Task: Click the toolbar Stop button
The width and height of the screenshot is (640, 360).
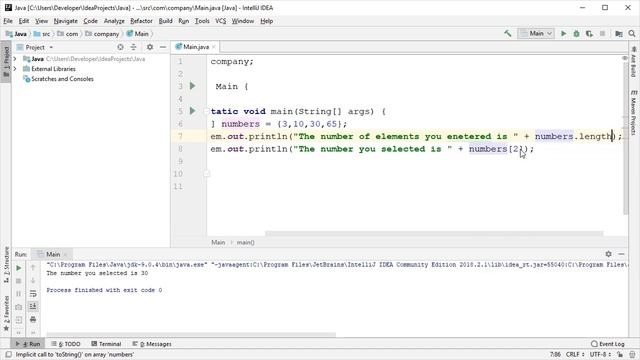Action: 602,33
